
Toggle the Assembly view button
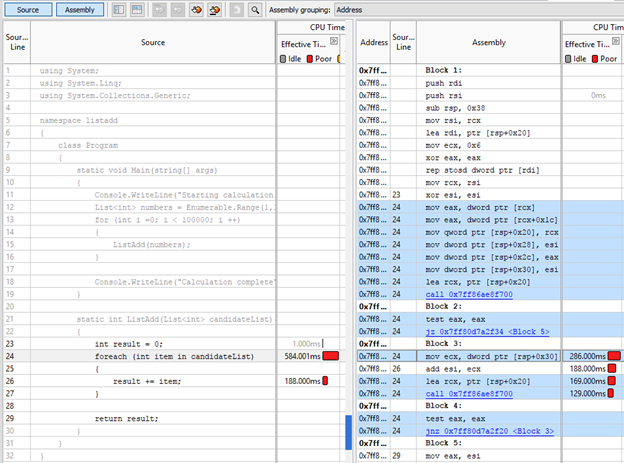(79, 9)
